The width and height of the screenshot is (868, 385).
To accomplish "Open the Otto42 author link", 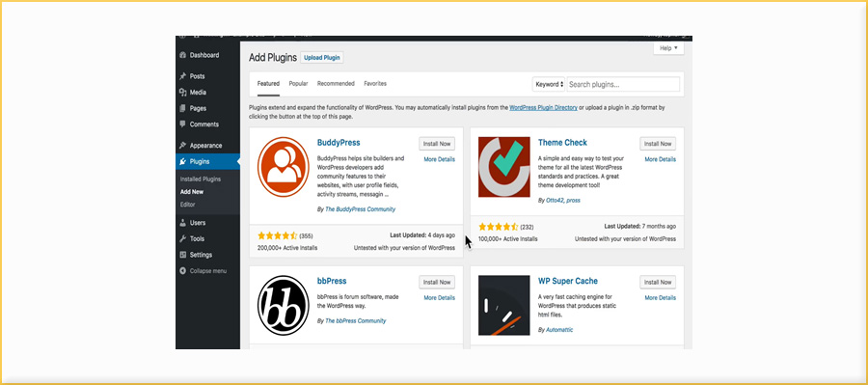I will pos(555,201).
